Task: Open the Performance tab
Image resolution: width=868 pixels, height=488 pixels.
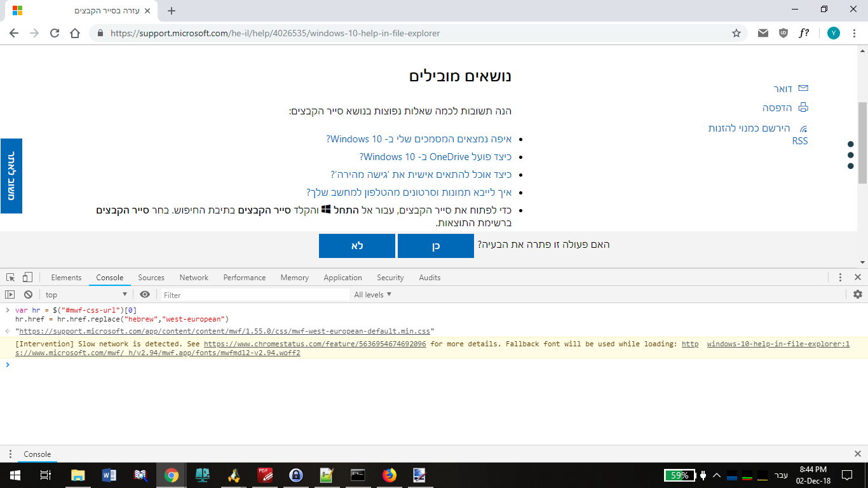Action: click(245, 278)
